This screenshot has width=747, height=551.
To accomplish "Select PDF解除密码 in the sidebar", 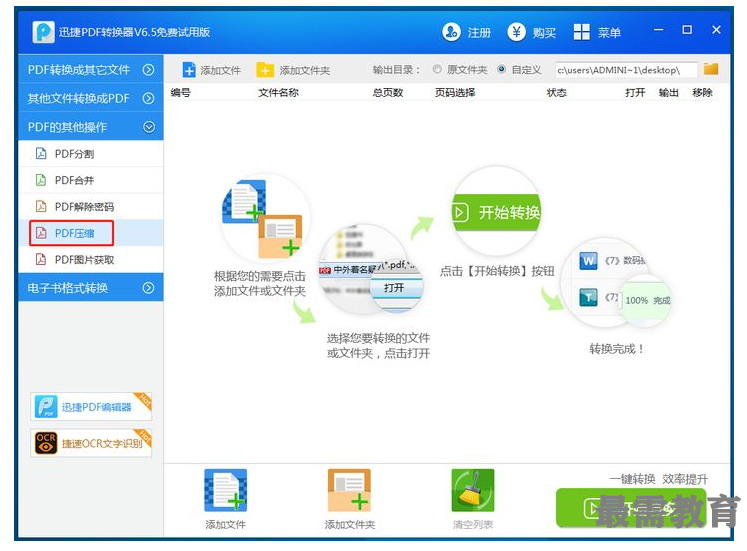I will pos(91,207).
